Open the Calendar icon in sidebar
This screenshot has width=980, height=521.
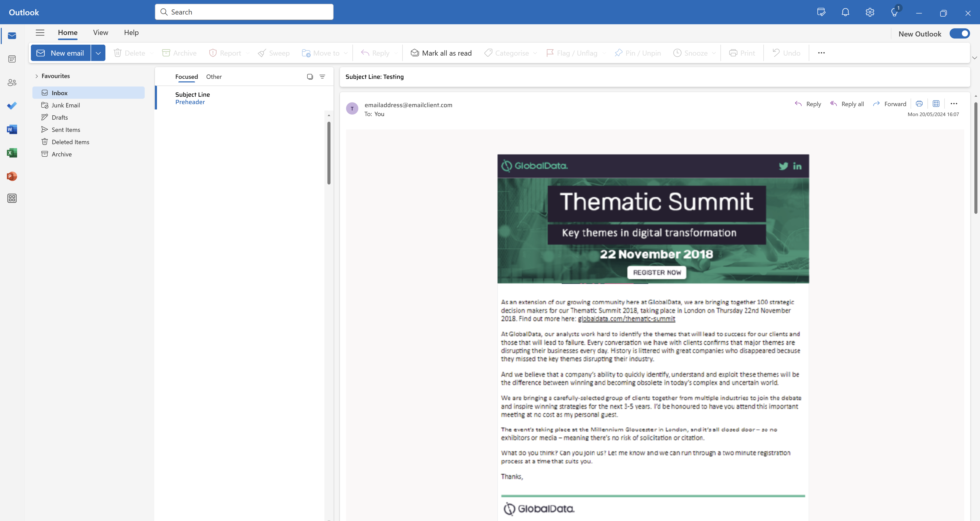pos(12,59)
